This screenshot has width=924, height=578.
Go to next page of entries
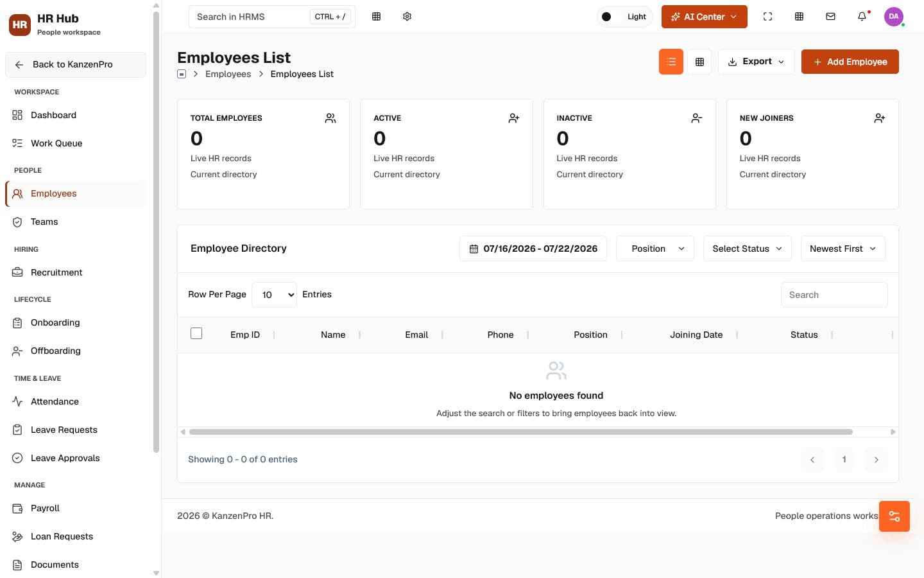(877, 459)
